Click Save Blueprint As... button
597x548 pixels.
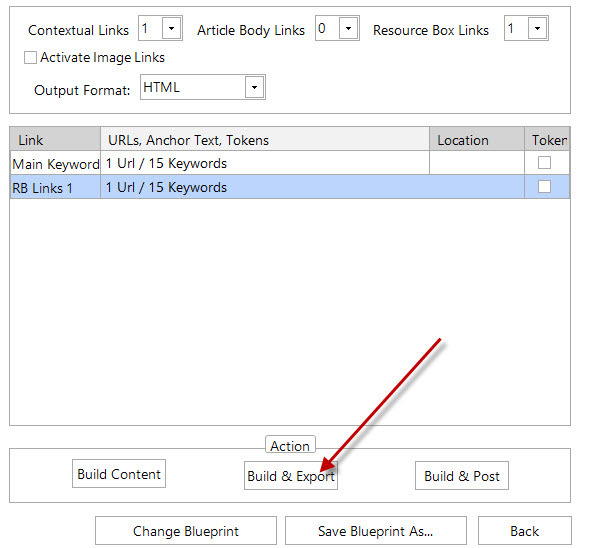[x=376, y=531]
